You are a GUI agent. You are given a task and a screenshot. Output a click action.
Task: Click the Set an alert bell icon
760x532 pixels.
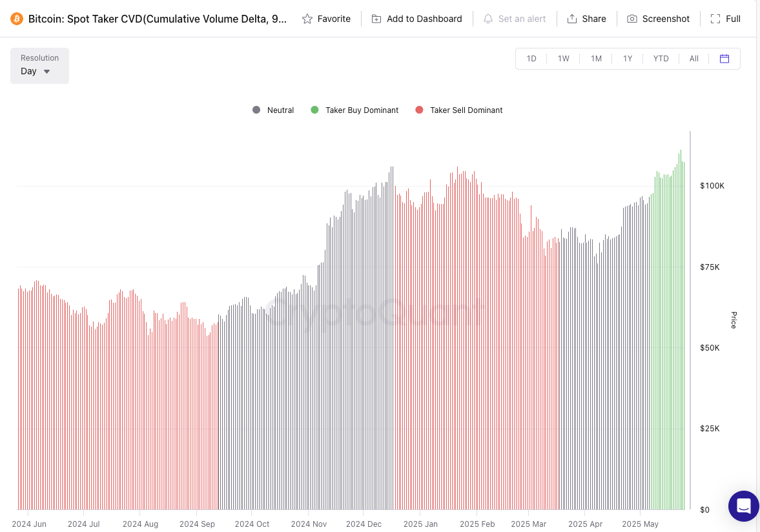click(x=488, y=19)
